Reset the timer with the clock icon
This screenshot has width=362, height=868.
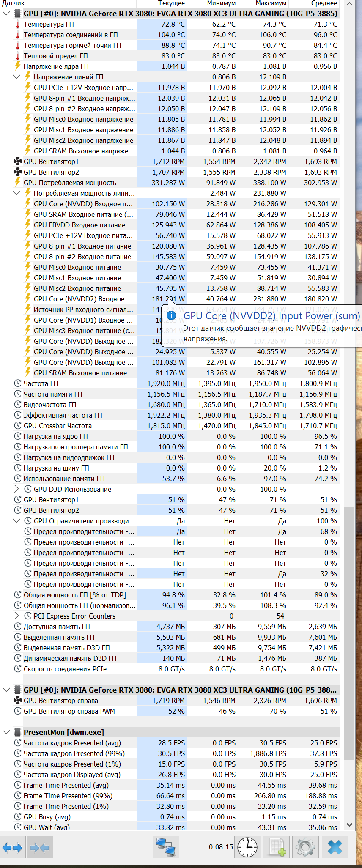(247, 847)
